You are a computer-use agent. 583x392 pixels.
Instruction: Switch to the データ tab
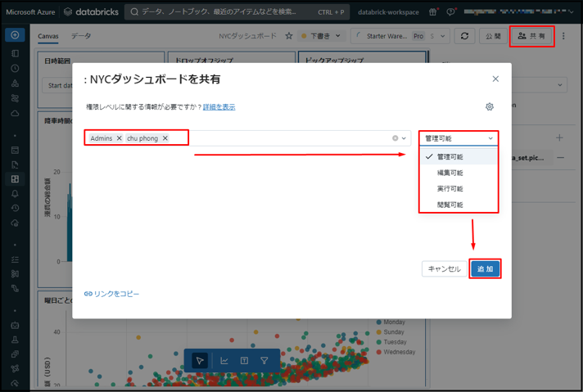(81, 37)
